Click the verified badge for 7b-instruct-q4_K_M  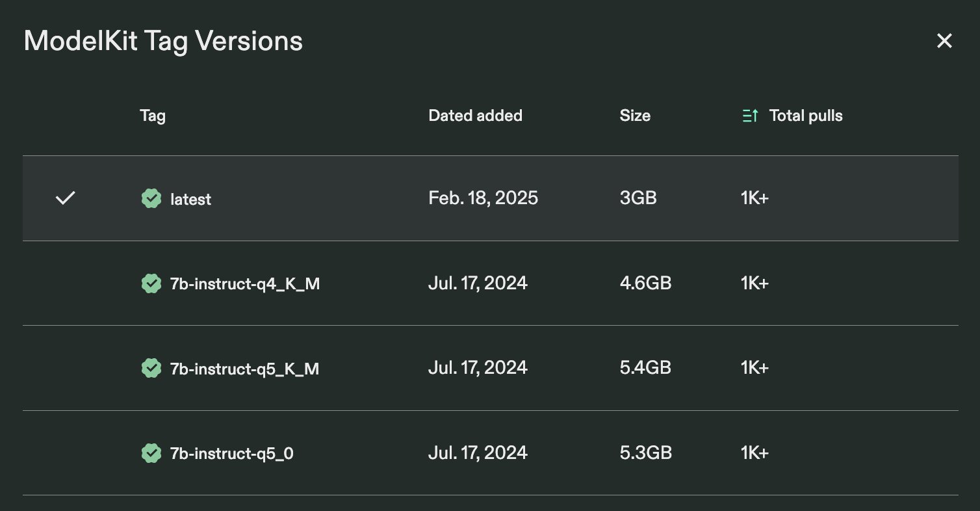click(151, 283)
